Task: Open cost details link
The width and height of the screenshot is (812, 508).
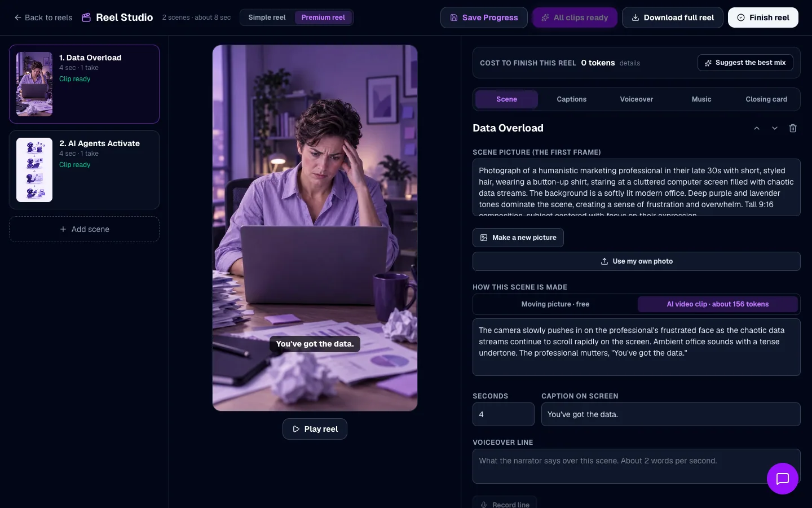Action: point(630,63)
